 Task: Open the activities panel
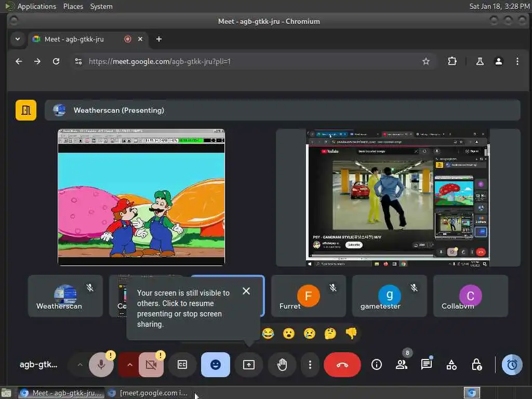451,365
